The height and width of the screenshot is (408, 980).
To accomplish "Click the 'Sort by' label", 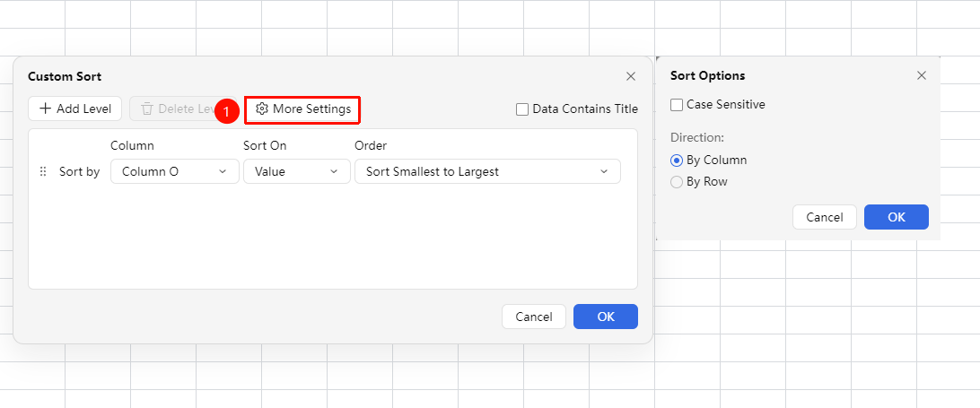I will pos(79,172).
